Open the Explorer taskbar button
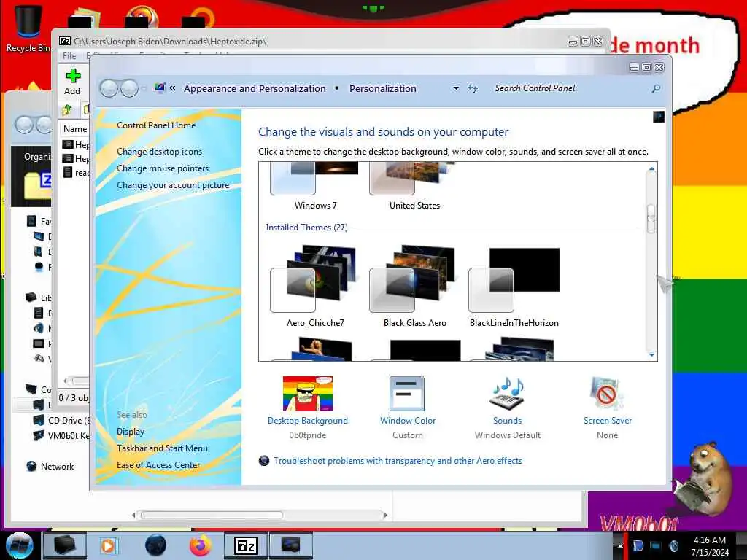The width and height of the screenshot is (747, 560). pos(65,545)
